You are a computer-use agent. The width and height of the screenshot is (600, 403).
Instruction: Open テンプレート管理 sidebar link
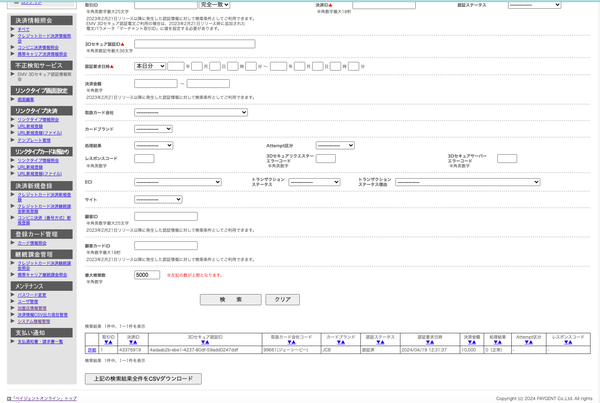34,140
